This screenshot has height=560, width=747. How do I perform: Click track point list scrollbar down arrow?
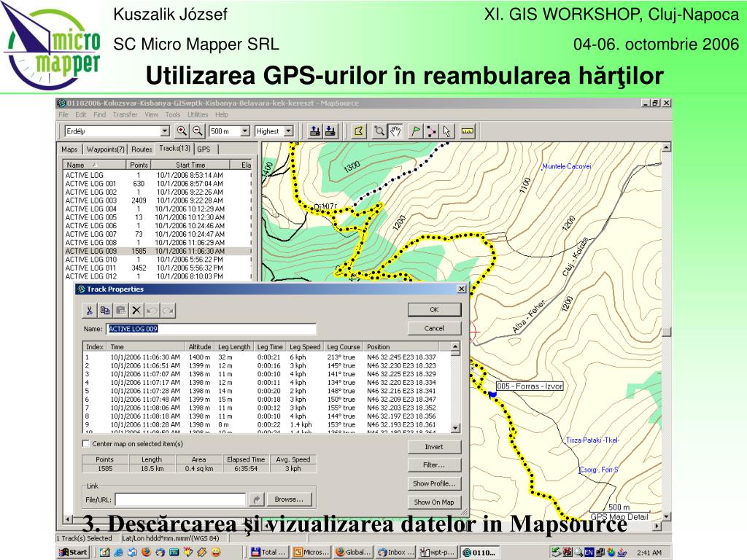click(455, 428)
